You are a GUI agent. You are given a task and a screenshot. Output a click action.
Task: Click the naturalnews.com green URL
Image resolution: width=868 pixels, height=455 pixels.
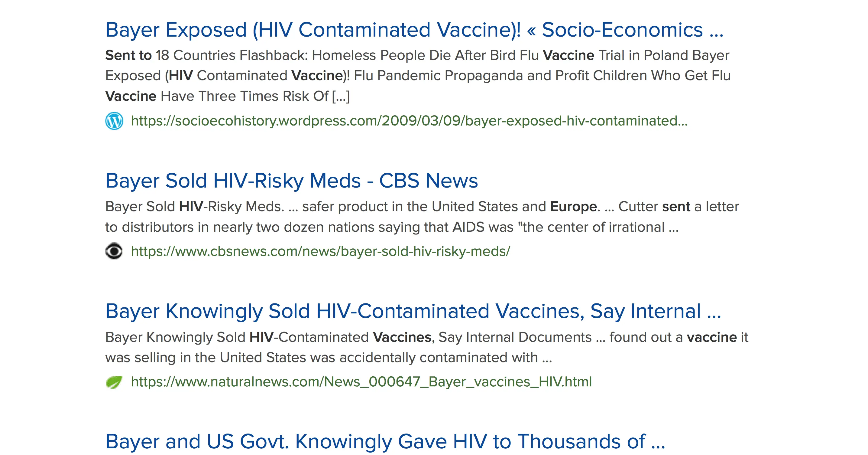pos(361,382)
